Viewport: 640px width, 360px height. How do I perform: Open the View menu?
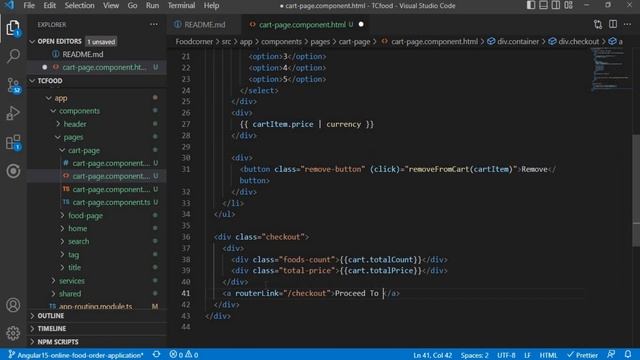pyautogui.click(x=111, y=5)
